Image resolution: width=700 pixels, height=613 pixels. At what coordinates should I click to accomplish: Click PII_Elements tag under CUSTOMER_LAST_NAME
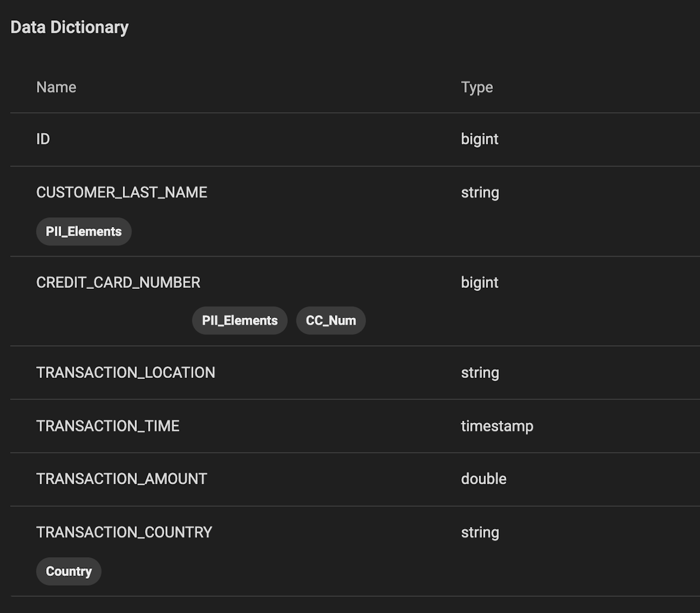[84, 231]
